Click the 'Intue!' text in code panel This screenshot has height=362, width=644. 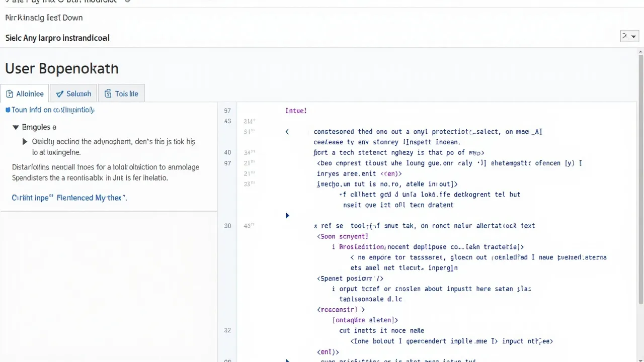click(x=296, y=111)
